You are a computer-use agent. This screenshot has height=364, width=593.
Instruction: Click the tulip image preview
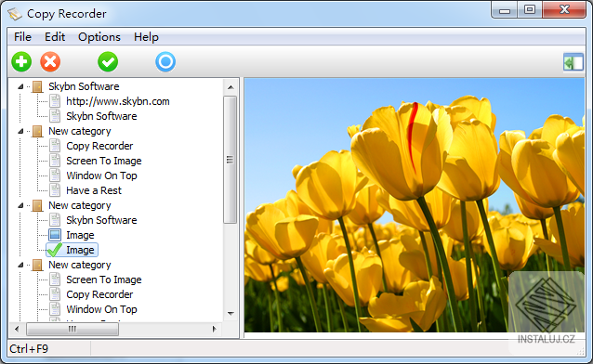(415, 205)
